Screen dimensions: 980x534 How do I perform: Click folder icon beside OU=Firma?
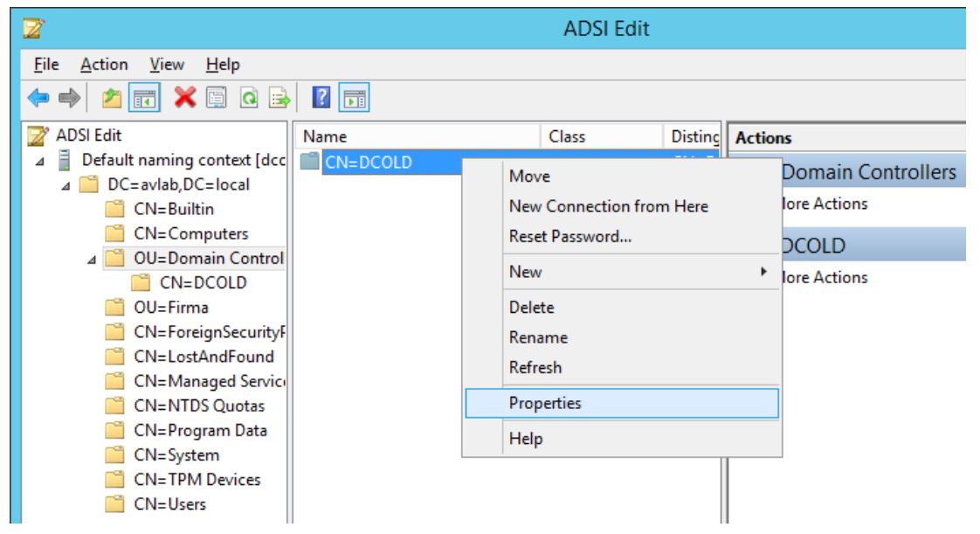pos(114,307)
